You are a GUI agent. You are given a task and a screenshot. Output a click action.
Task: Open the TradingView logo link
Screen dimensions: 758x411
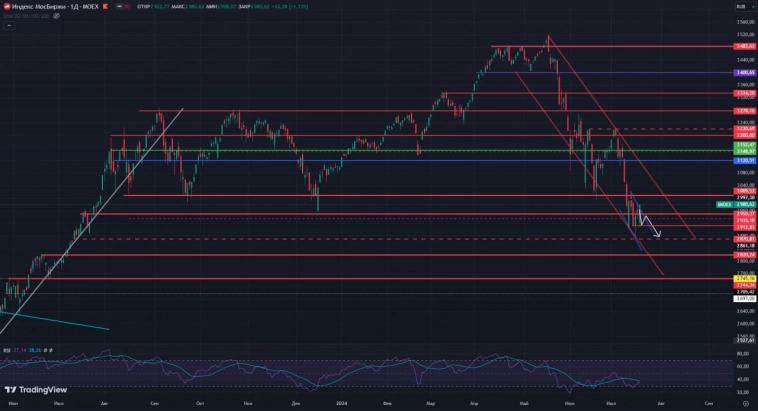pos(33,390)
